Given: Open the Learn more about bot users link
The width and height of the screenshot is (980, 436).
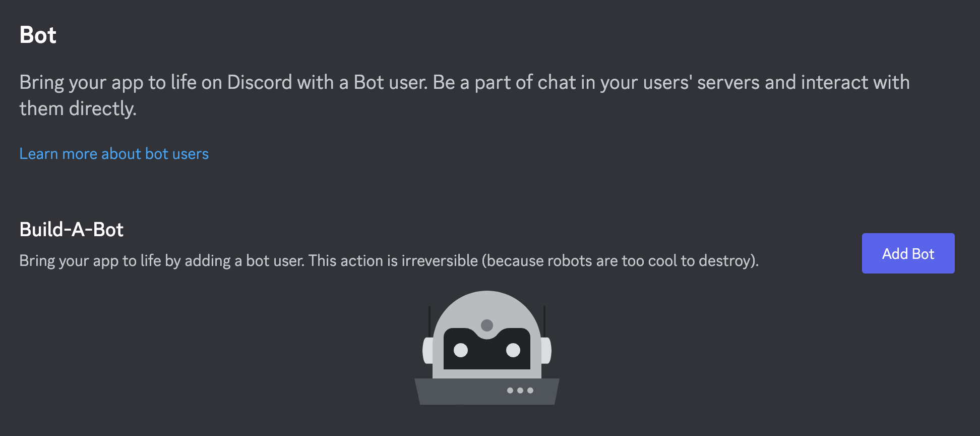Looking at the screenshot, I should point(113,153).
